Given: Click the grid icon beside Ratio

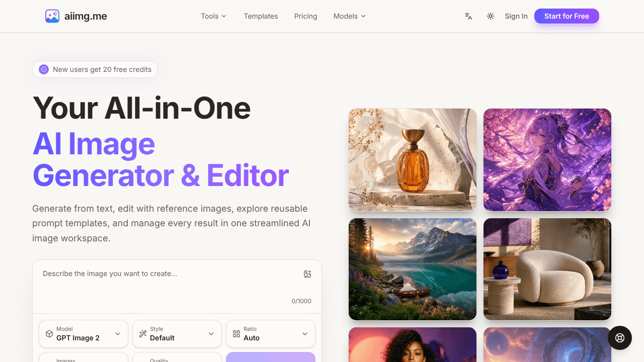Looking at the screenshot, I should (236, 334).
